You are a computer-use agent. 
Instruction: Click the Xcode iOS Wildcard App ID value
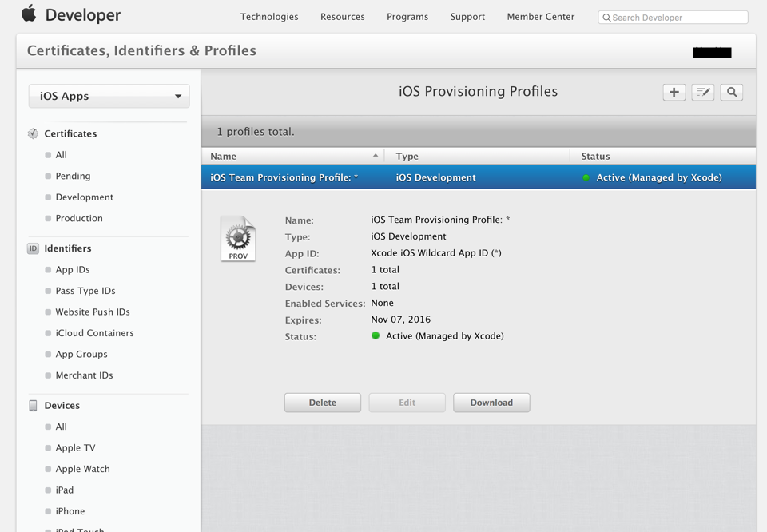(436, 252)
